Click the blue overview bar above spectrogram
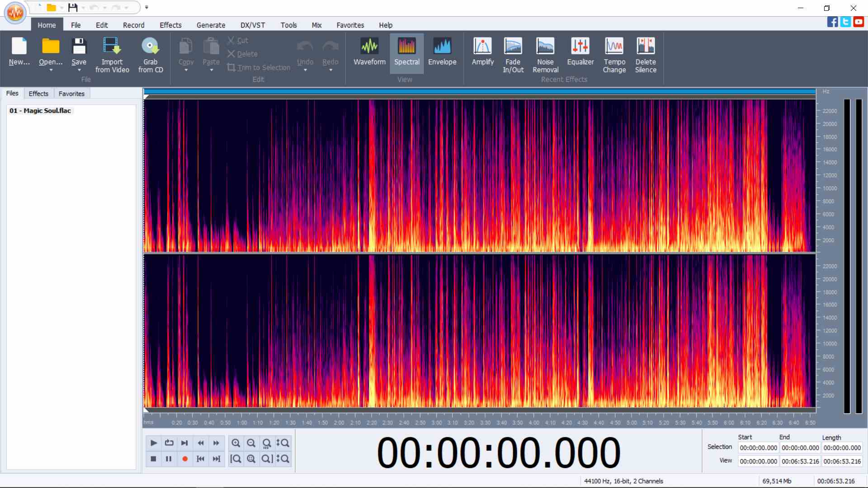This screenshot has width=868, height=488. (x=479, y=92)
